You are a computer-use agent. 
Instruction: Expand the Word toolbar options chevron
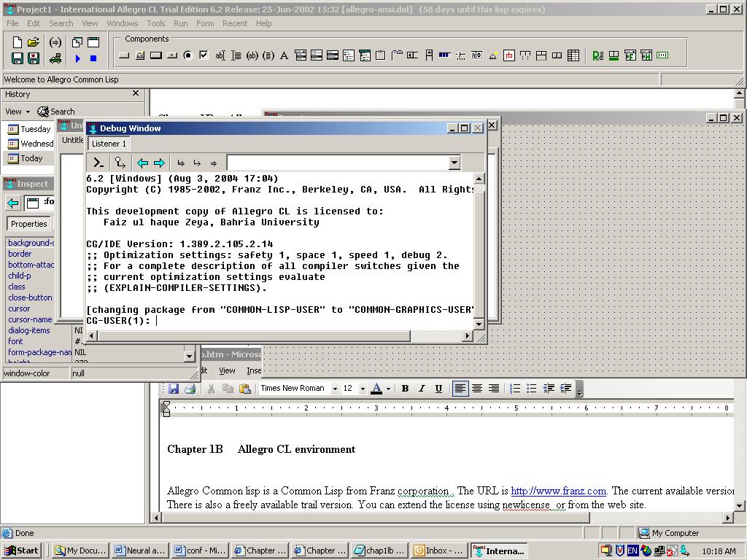[x=579, y=389]
